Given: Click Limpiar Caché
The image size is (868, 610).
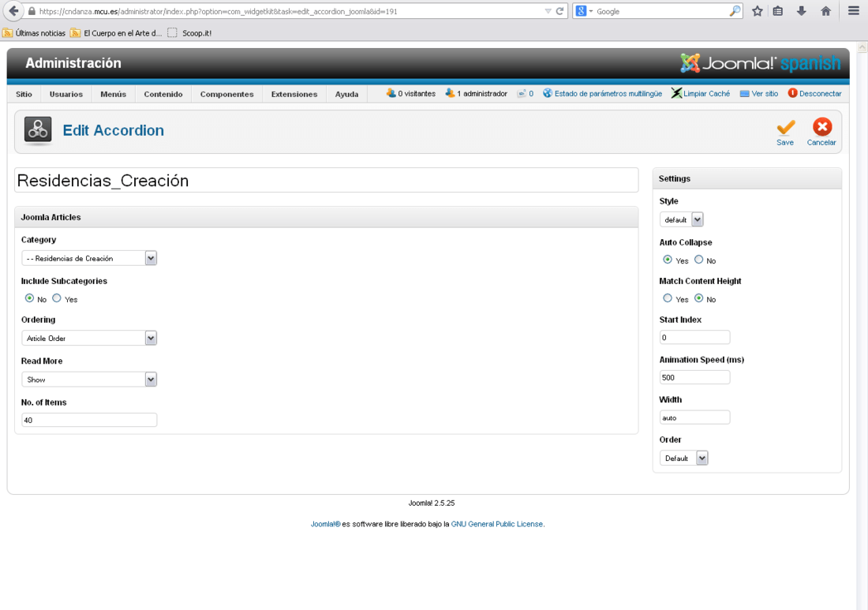Looking at the screenshot, I should (701, 94).
